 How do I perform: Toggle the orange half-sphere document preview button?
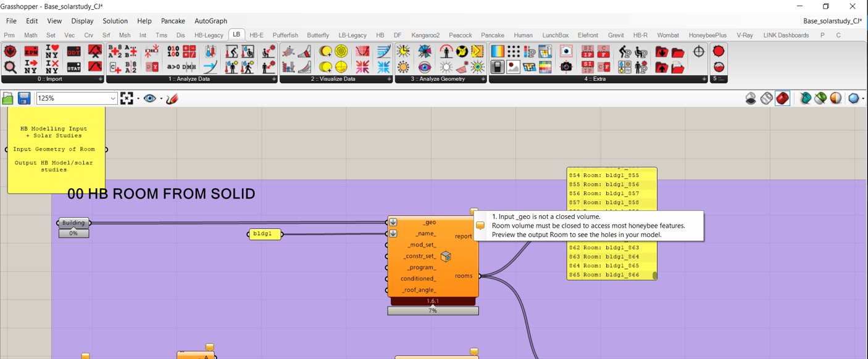(836, 98)
